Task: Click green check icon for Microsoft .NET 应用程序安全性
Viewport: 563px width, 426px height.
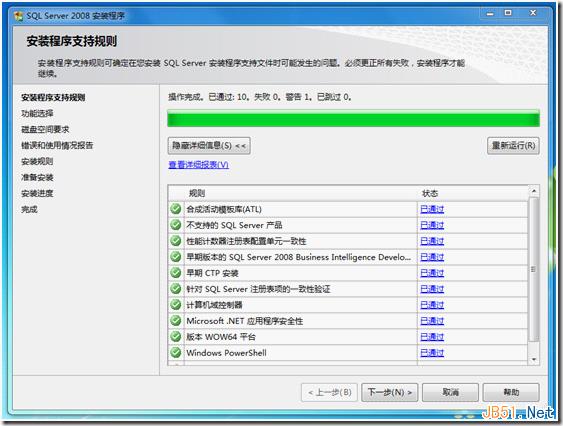Action: pos(176,320)
